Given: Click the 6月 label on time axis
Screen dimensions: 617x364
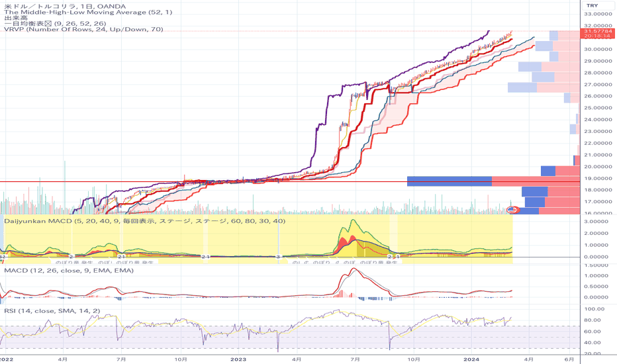Looking at the screenshot, I should click(x=569, y=359).
